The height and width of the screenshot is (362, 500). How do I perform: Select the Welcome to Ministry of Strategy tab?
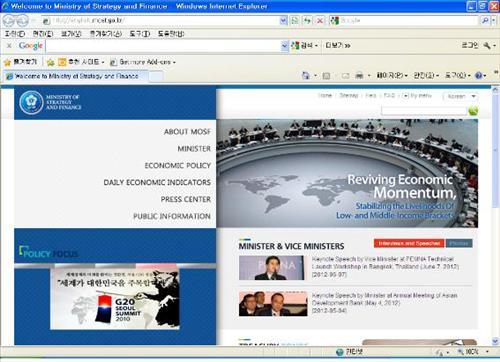pyautogui.click(x=76, y=76)
